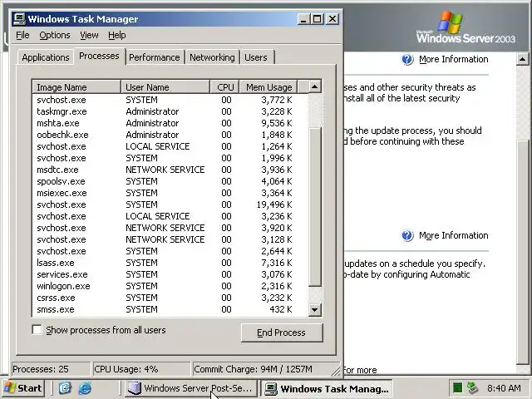Click the Task Manager title bar icon
The width and height of the screenshot is (532, 399).
19,18
